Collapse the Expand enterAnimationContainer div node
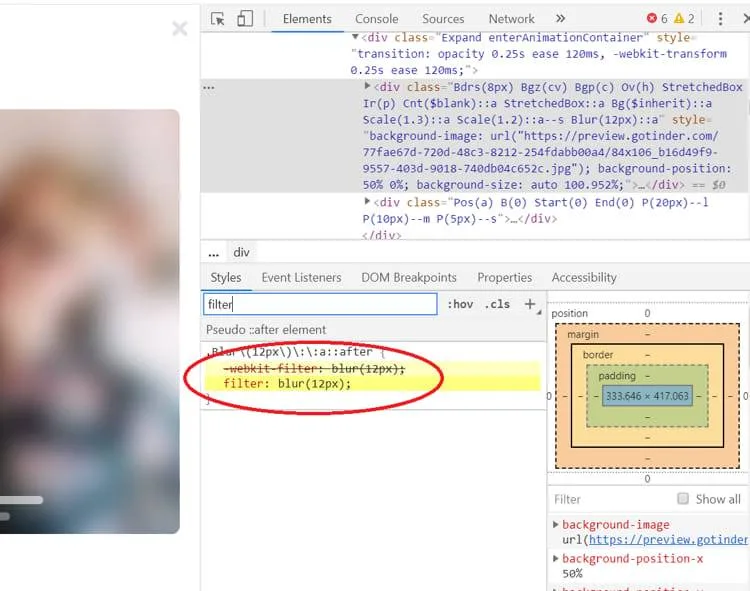 point(355,37)
